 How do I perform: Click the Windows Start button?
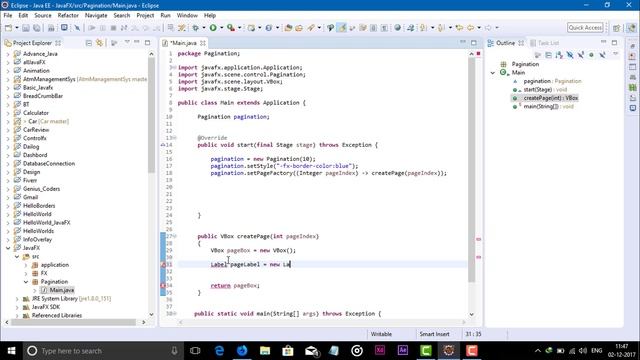tap(11, 351)
